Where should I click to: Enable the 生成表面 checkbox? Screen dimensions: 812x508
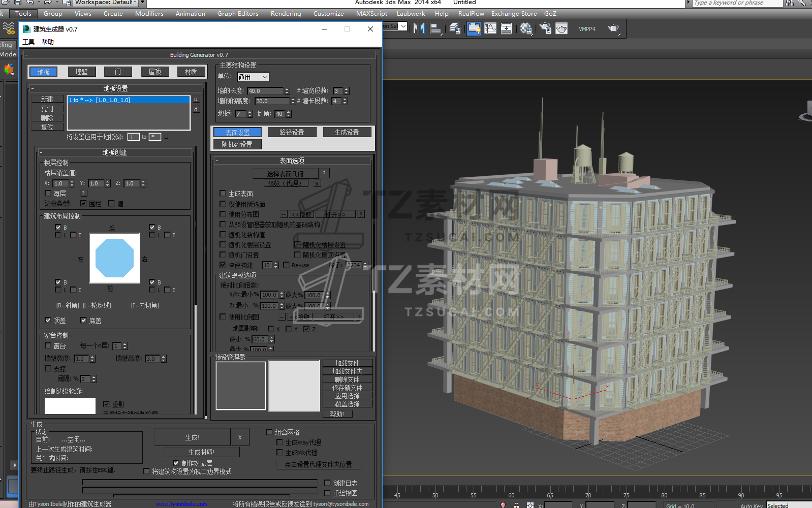[x=223, y=194]
